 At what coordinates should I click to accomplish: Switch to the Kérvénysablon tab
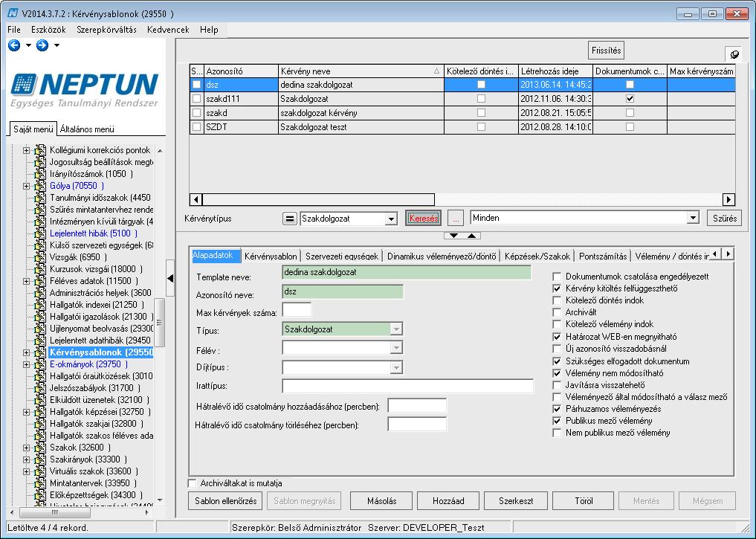(271, 256)
